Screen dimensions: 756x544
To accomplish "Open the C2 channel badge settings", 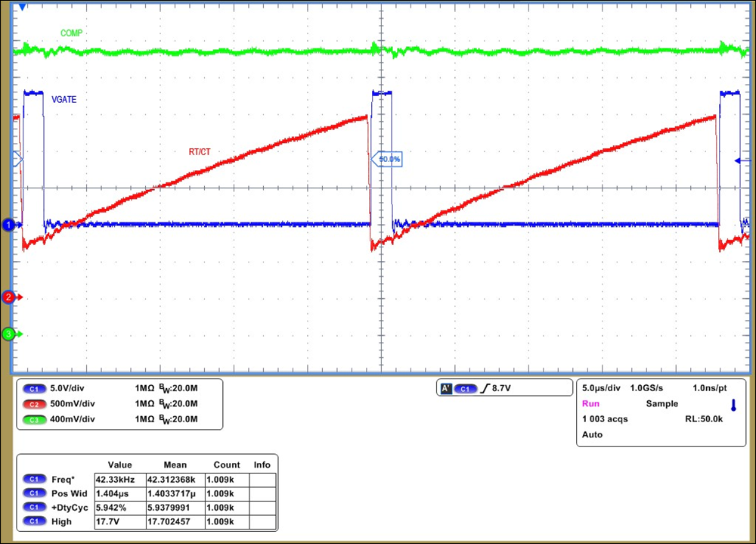I will [x=33, y=403].
